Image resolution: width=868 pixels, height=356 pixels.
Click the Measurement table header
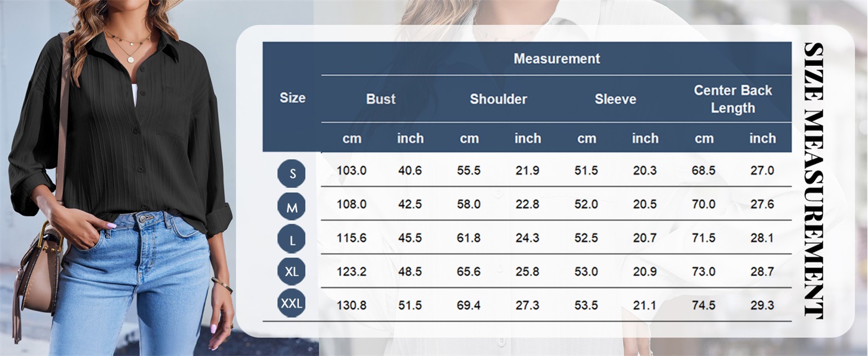(x=556, y=59)
